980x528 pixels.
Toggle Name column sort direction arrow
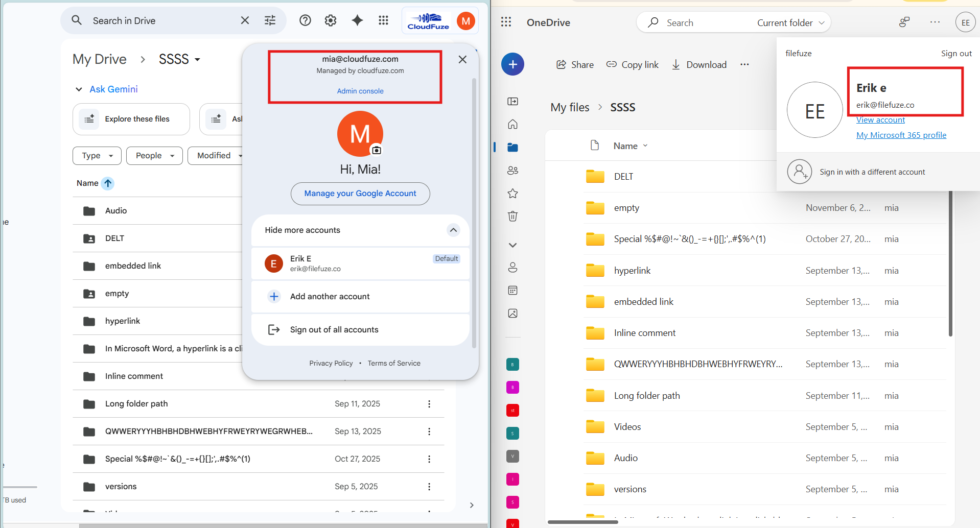[108, 183]
